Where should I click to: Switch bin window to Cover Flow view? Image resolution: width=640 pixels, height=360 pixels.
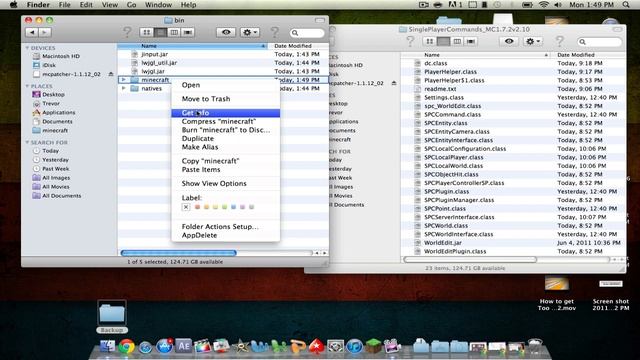(188, 32)
